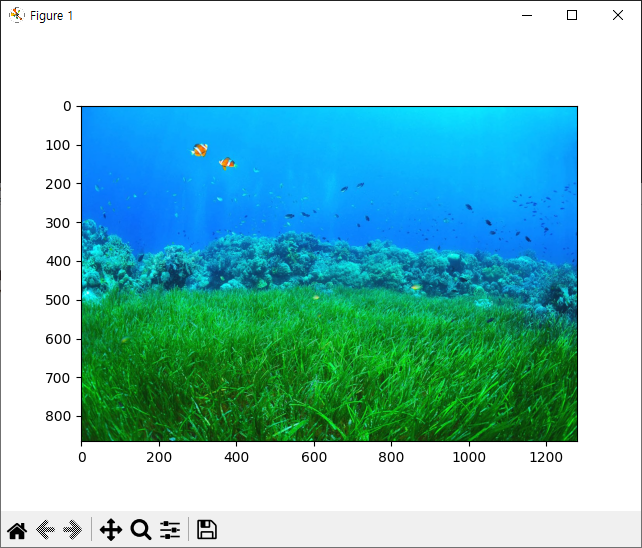Click the x-axis tick label 1200
Screen dimensions: 642x548
[x=546, y=457]
